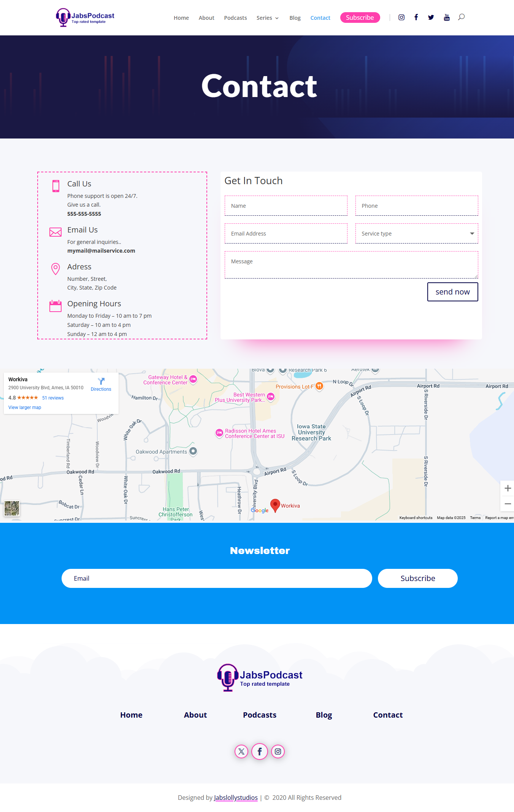Open Instagram icon in header
This screenshot has width=514, height=812.
tap(401, 18)
